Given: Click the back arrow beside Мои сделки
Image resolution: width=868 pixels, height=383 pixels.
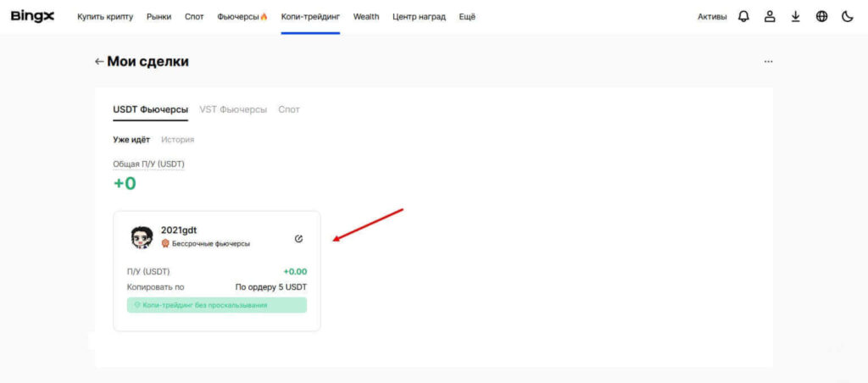Looking at the screenshot, I should pyautogui.click(x=99, y=62).
